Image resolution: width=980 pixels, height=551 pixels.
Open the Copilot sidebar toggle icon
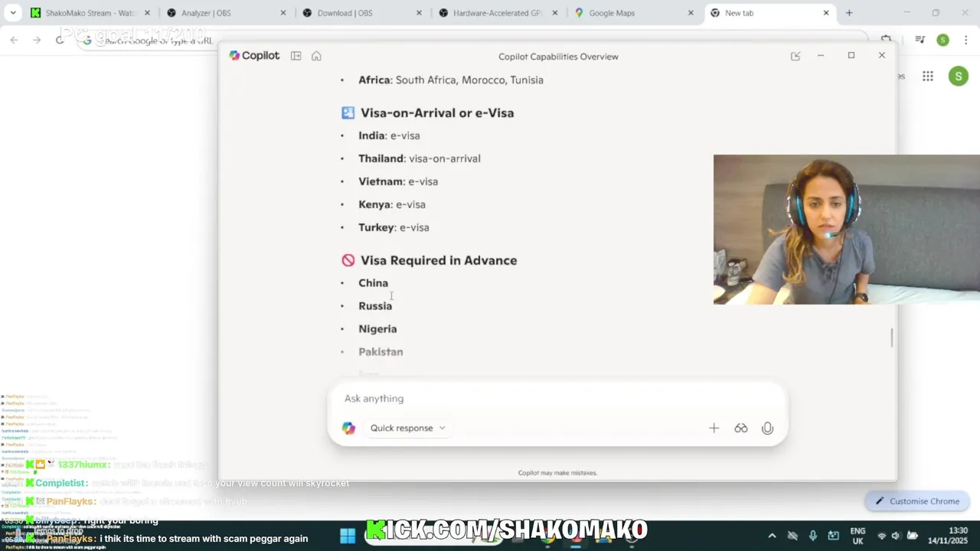(x=296, y=56)
